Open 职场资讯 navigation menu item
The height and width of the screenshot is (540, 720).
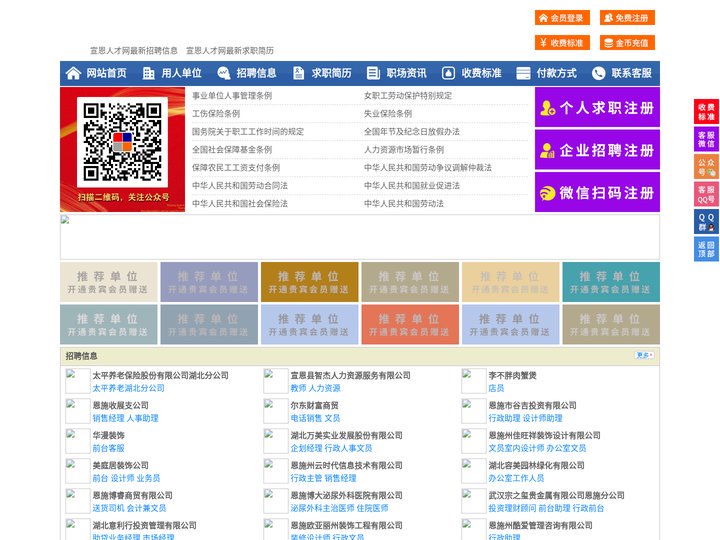point(406,73)
